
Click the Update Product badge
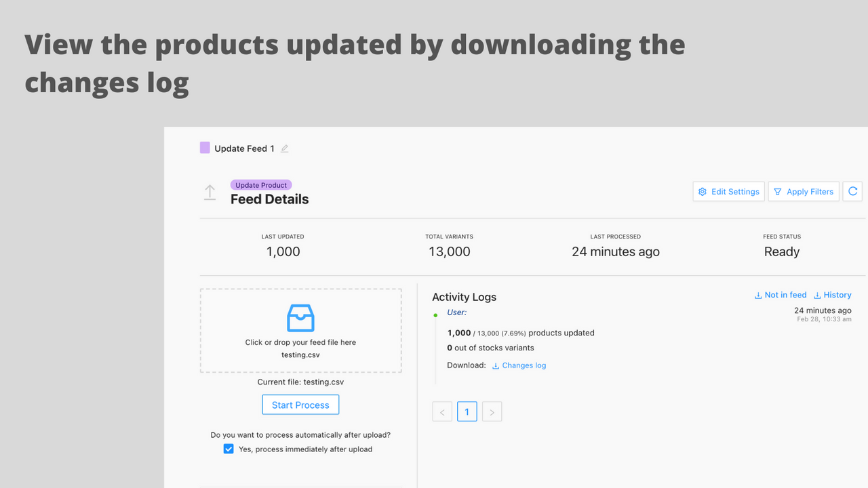coord(261,185)
